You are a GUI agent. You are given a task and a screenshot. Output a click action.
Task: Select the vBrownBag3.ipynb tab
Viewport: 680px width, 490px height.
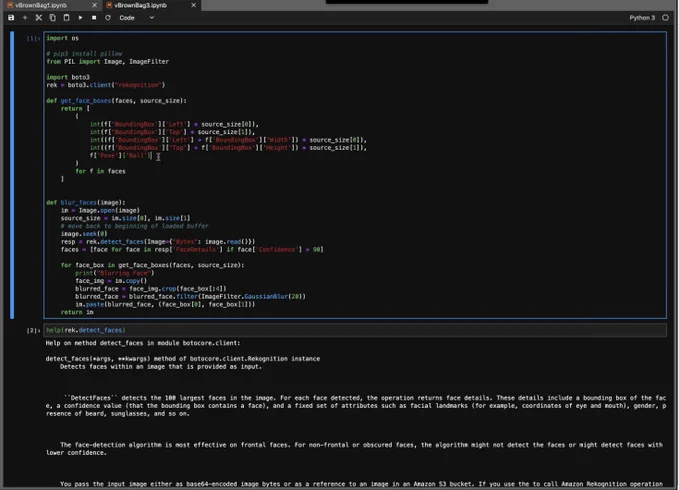[141, 5]
